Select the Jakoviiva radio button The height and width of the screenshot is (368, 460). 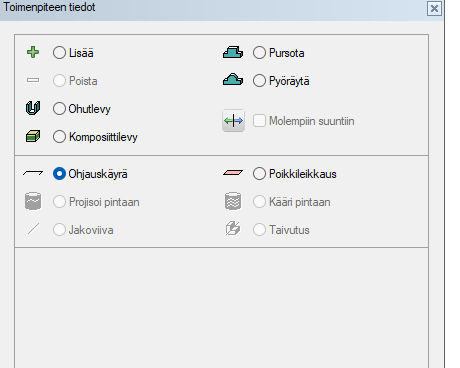pos(59,230)
